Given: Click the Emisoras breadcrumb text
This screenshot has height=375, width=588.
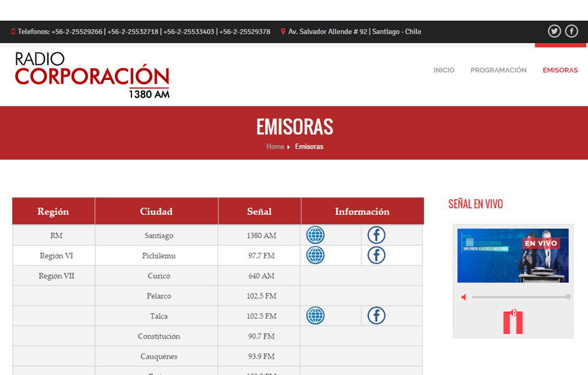Looking at the screenshot, I should [x=309, y=146].
